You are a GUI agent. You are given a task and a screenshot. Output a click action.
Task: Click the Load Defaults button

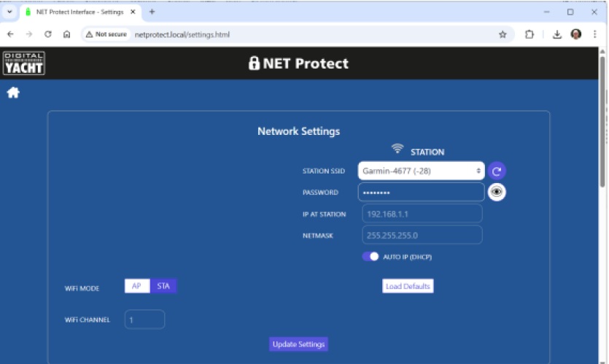[408, 286]
